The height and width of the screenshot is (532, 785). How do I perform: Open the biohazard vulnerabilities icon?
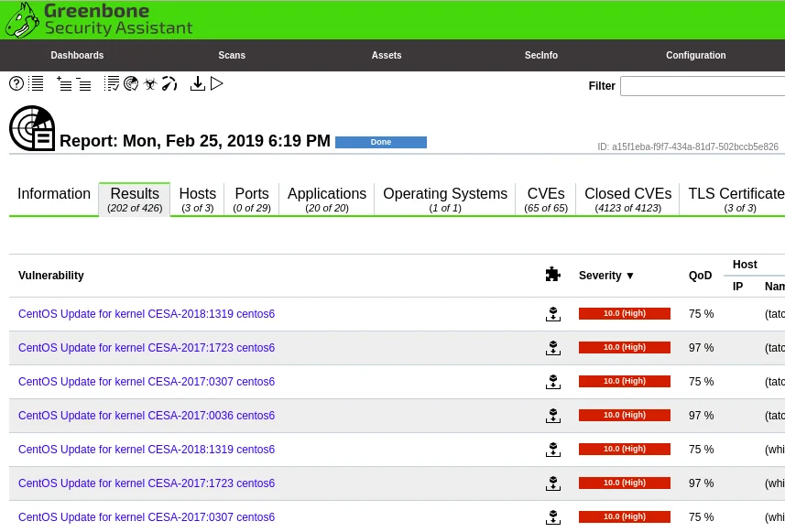point(150,83)
